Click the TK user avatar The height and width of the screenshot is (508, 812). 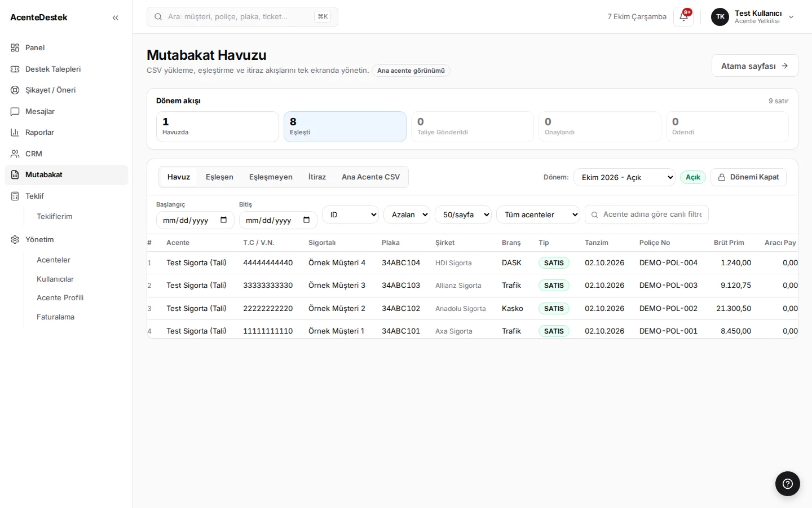click(720, 17)
